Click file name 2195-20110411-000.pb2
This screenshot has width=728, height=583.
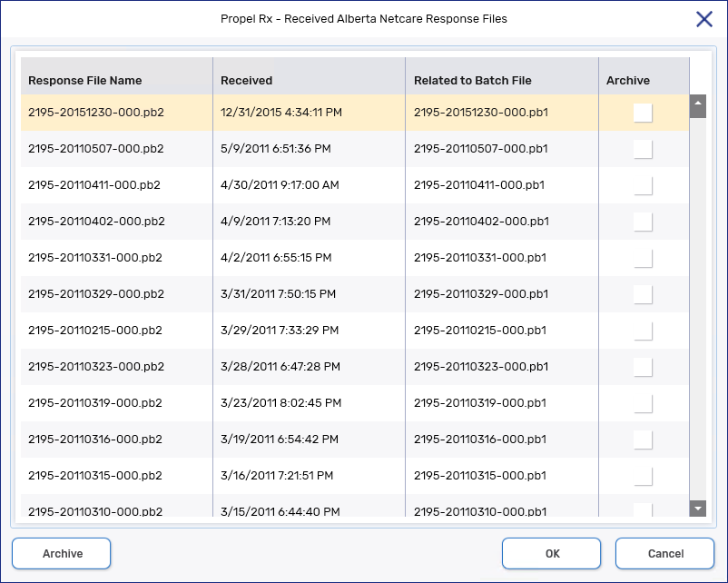point(94,185)
